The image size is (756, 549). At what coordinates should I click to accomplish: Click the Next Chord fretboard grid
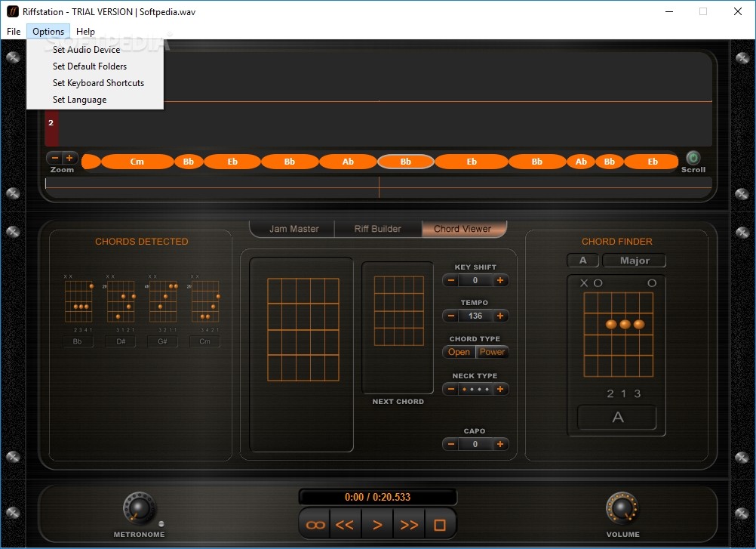tap(398, 310)
